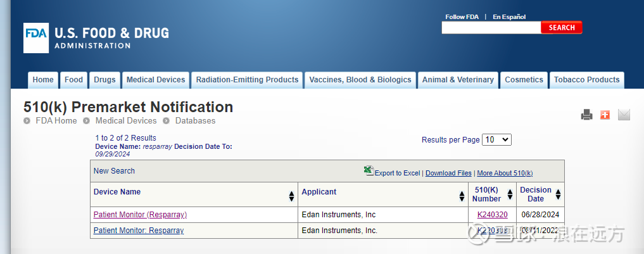Click the Download Files link

click(448, 174)
